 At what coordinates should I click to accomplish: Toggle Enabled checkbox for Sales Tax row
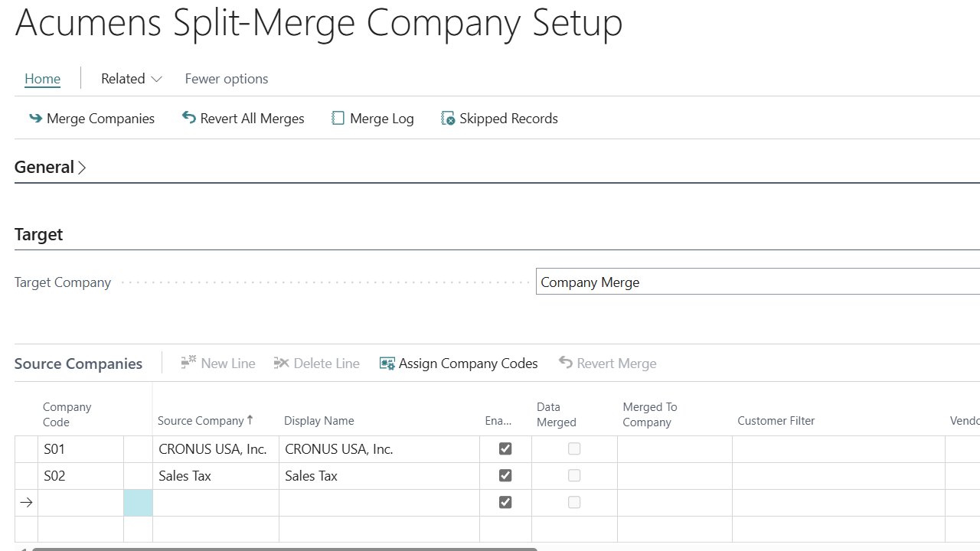(505, 476)
